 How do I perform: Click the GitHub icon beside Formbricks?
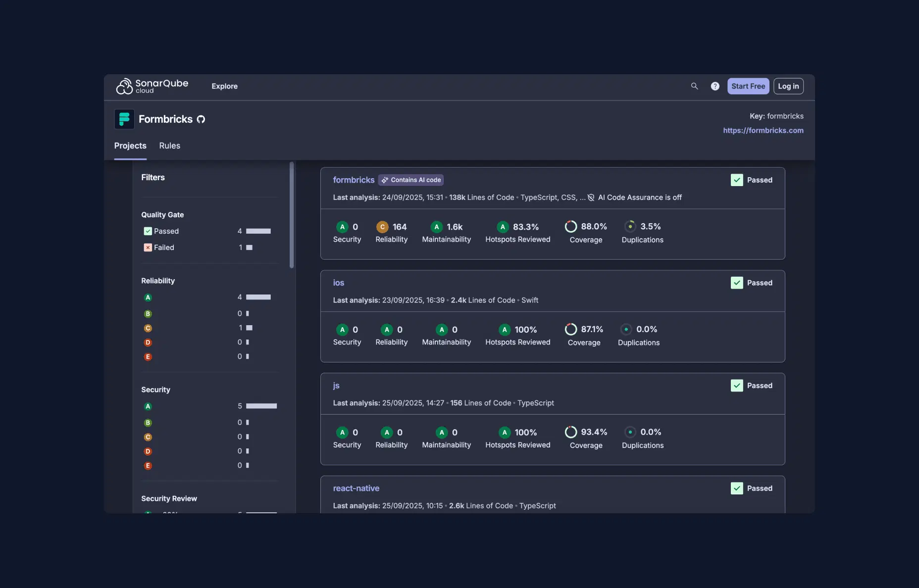click(201, 119)
